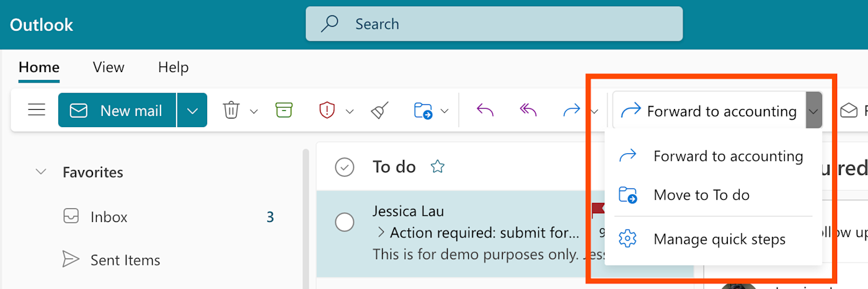The width and height of the screenshot is (868, 289).
Task: Select Forward to accounting in the dropdown menu
Action: 713,156
